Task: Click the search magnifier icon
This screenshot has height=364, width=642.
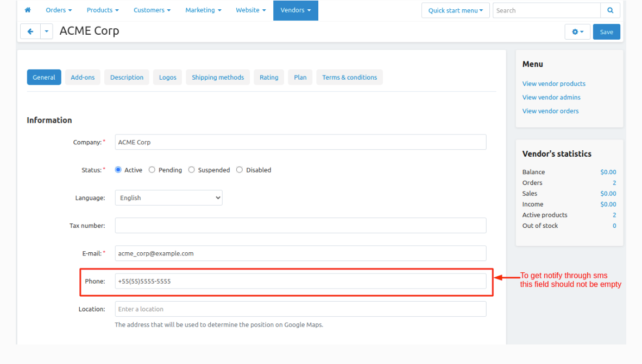Action: click(x=610, y=11)
